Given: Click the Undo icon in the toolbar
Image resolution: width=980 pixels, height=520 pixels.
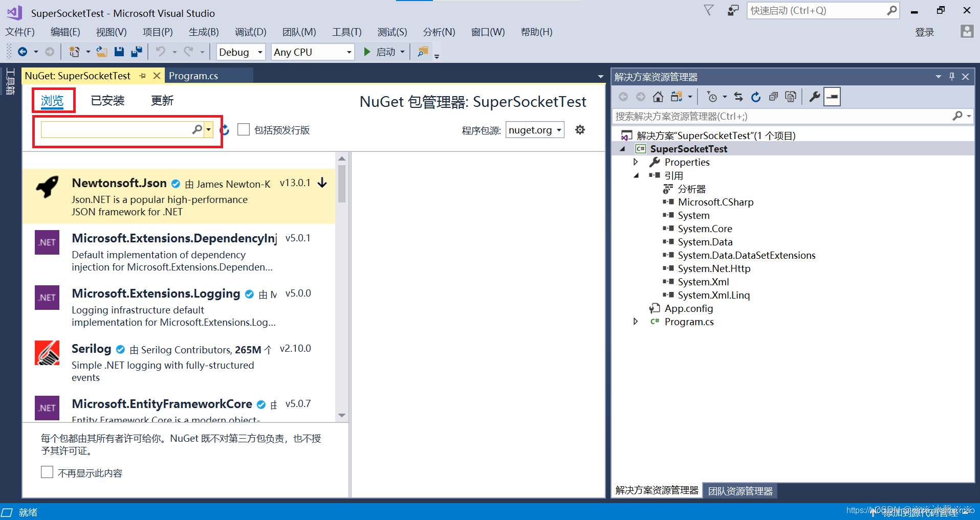Looking at the screenshot, I should [x=160, y=52].
